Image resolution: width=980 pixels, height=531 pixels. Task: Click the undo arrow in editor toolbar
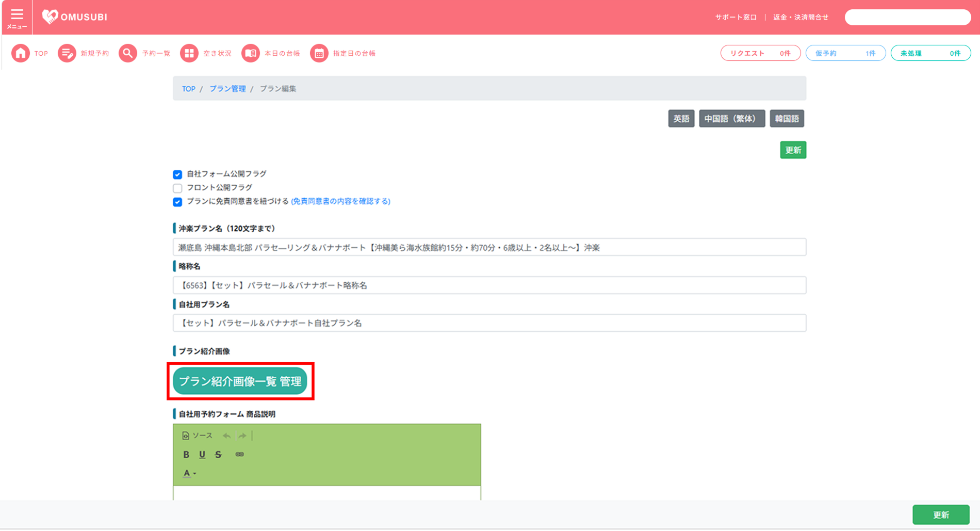point(226,436)
